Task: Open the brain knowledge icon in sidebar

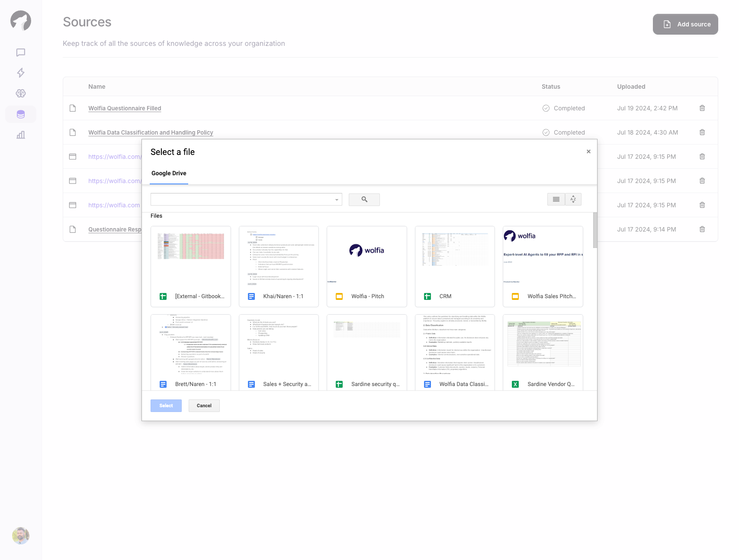Action: [x=20, y=93]
